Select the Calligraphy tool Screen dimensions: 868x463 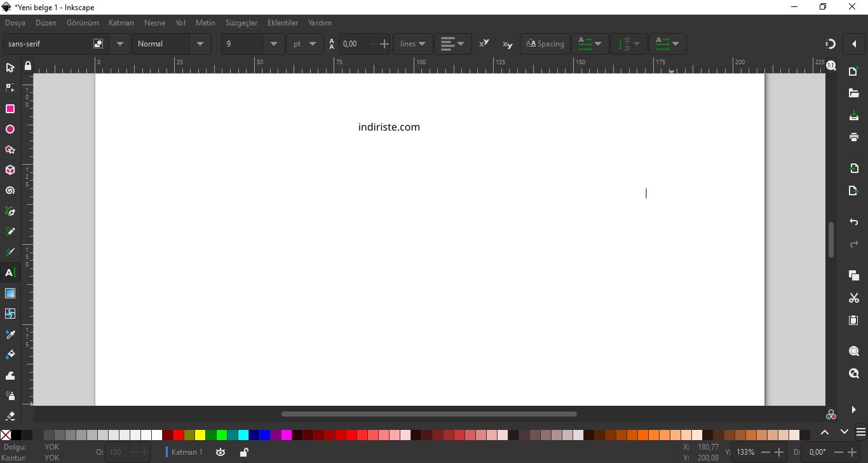coord(10,252)
